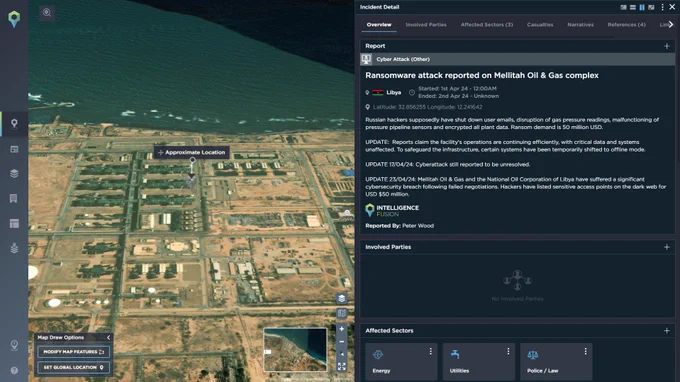Zoom out on the map with minus
Screen dimensions: 680x382
click(x=342, y=342)
